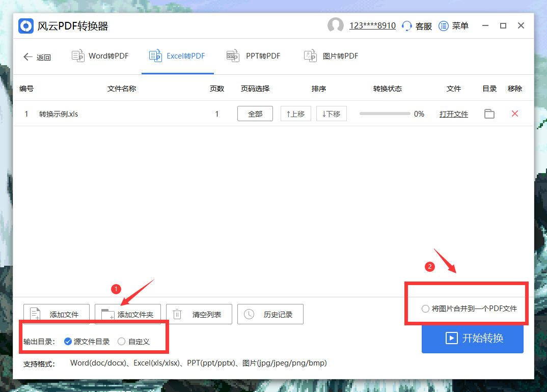Image resolution: width=547 pixels, height=392 pixels.
Task: Open folder icon for 转换示例.xls
Action: pos(489,114)
